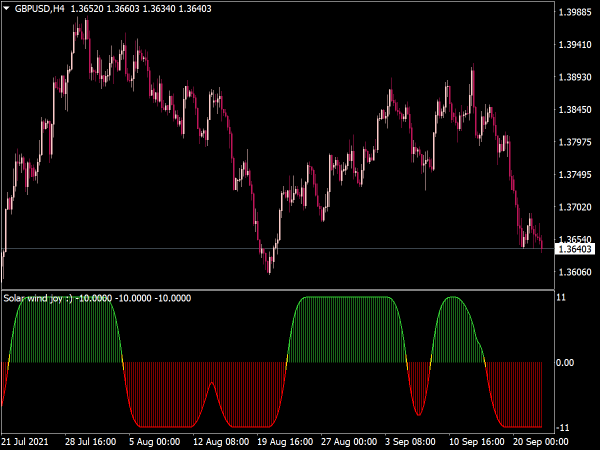The width and height of the screenshot is (600, 450).
Task: Click the 12 Aug 08:00 time label
Action: coord(221,442)
